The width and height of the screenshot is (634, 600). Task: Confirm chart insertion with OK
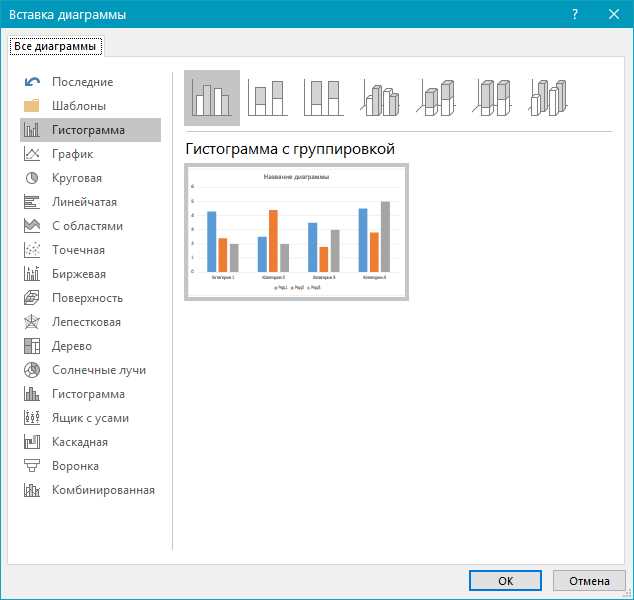pyautogui.click(x=505, y=581)
